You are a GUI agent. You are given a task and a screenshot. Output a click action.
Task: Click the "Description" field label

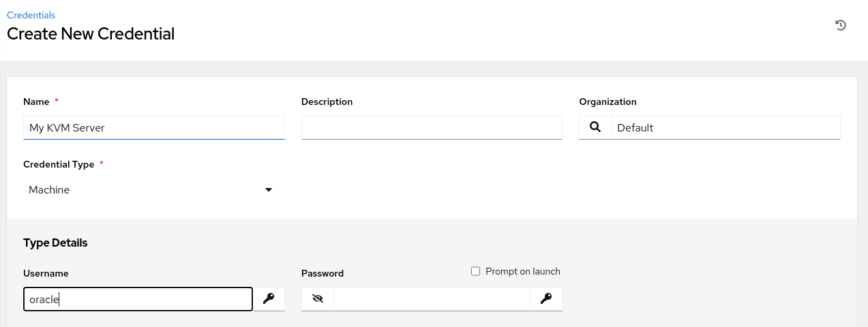pyautogui.click(x=327, y=102)
